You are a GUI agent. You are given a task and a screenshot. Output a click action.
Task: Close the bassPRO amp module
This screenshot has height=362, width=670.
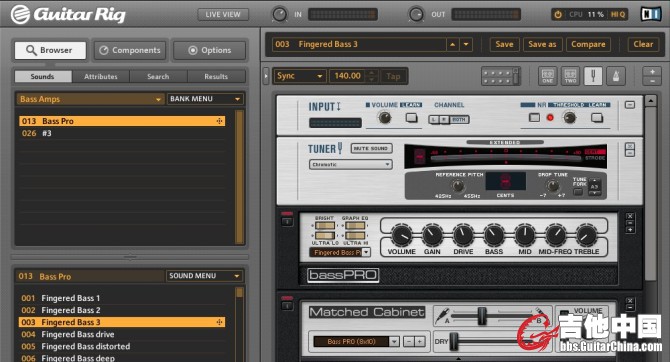pyautogui.click(x=630, y=216)
